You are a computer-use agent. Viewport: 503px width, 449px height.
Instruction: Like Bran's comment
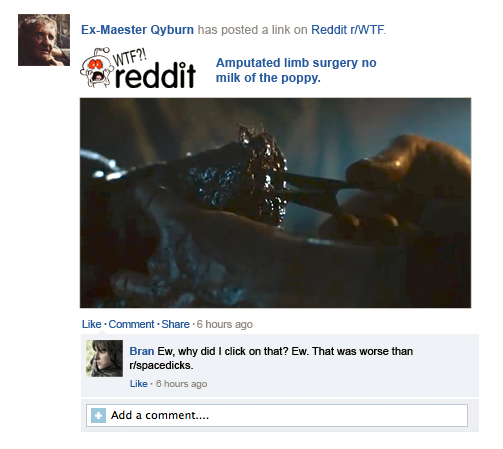[x=139, y=384]
